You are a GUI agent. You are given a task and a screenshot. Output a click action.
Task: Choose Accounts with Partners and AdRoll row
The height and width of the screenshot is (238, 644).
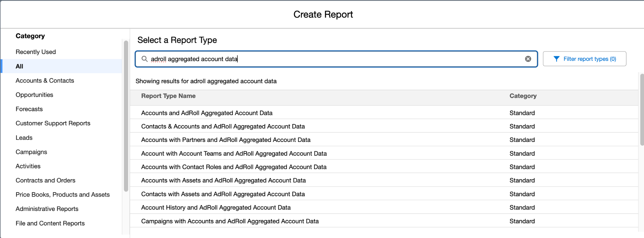tap(384, 140)
